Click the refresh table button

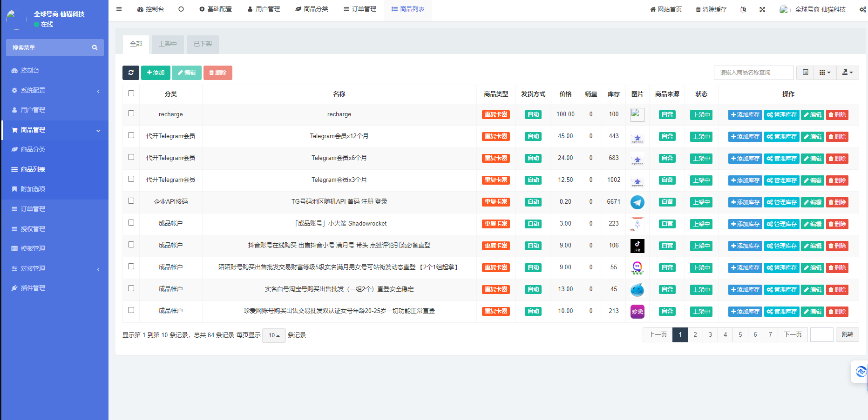(x=131, y=73)
